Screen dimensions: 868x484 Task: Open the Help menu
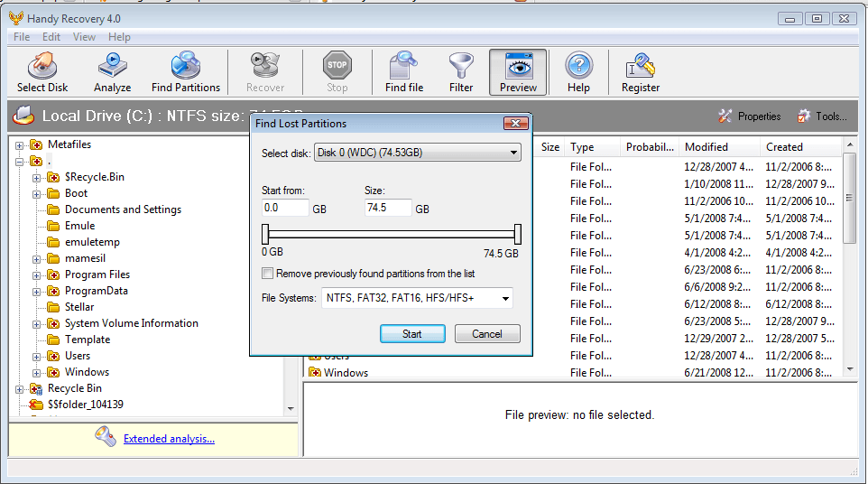(x=119, y=37)
